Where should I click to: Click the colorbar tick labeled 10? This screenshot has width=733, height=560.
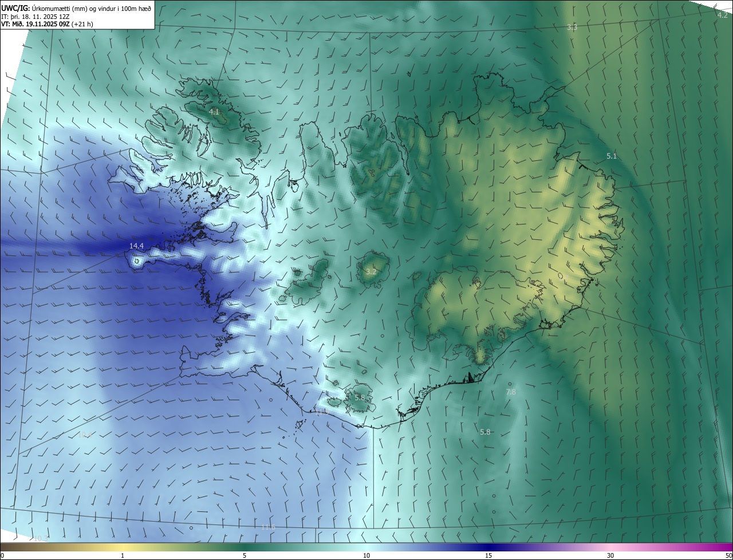pyautogui.click(x=366, y=555)
